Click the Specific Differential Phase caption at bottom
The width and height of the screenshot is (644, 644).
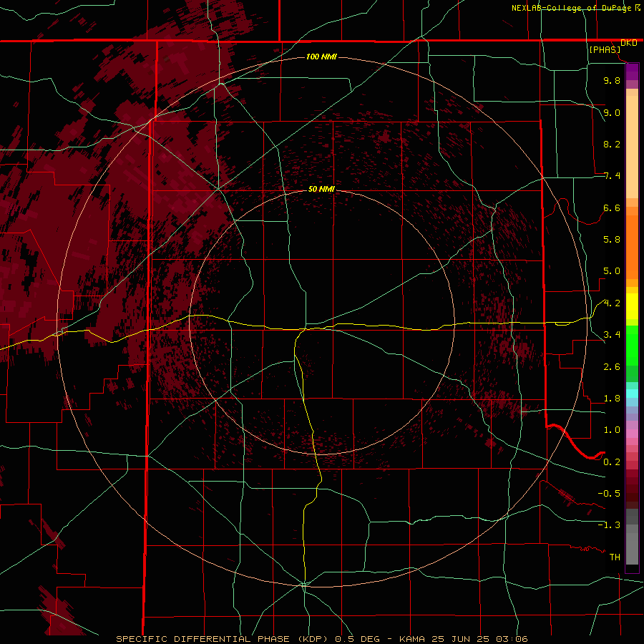point(321,639)
